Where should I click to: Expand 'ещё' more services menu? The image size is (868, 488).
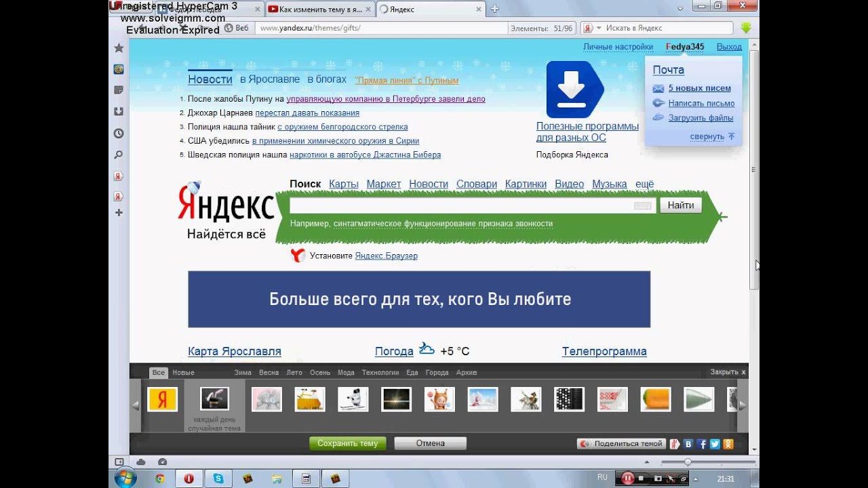644,184
